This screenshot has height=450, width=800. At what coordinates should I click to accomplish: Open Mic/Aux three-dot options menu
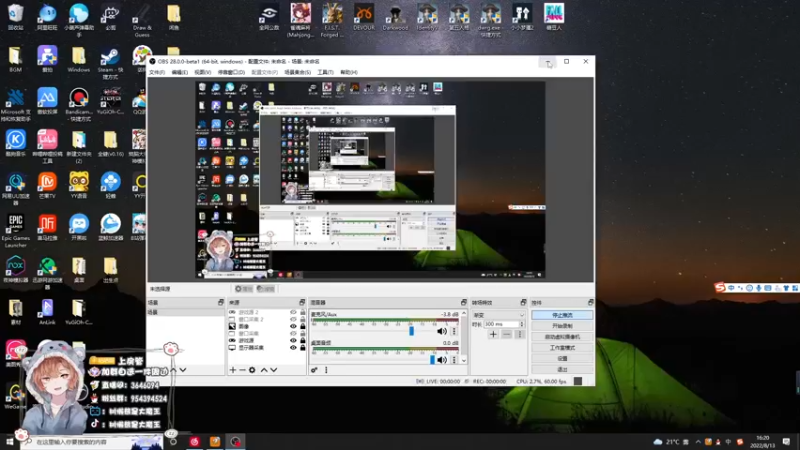454,331
